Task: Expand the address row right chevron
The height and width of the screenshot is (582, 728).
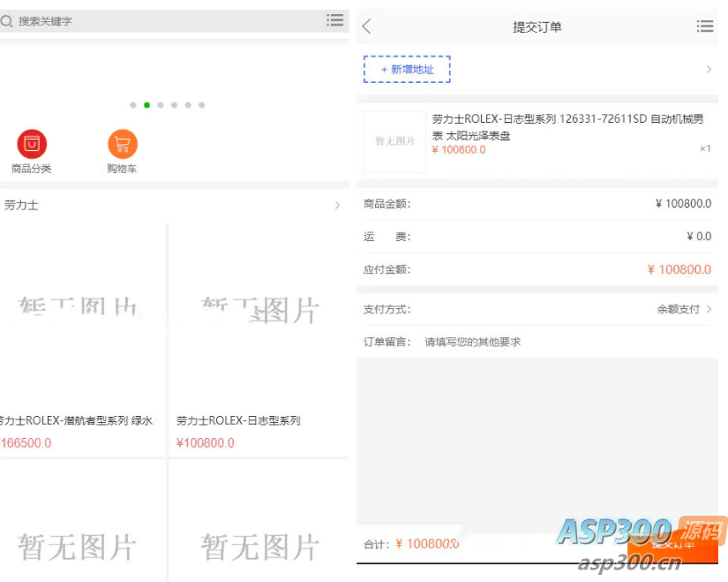Action: 709,69
